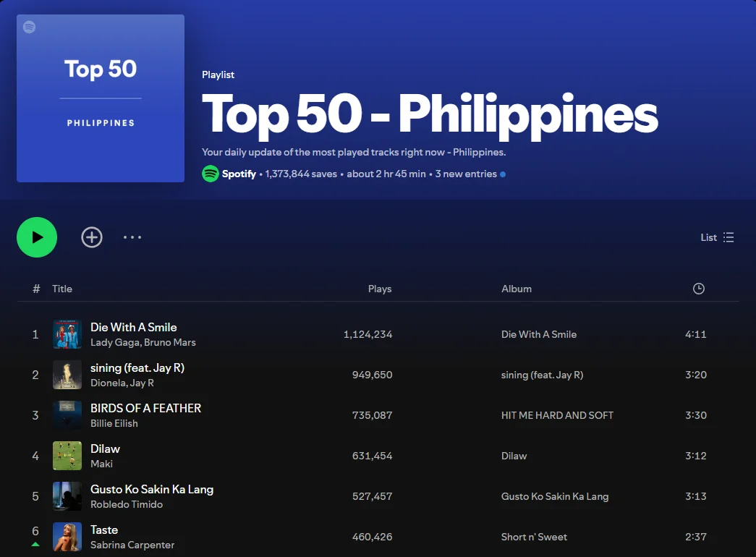Open the song Dilaw in the title column

click(x=105, y=448)
